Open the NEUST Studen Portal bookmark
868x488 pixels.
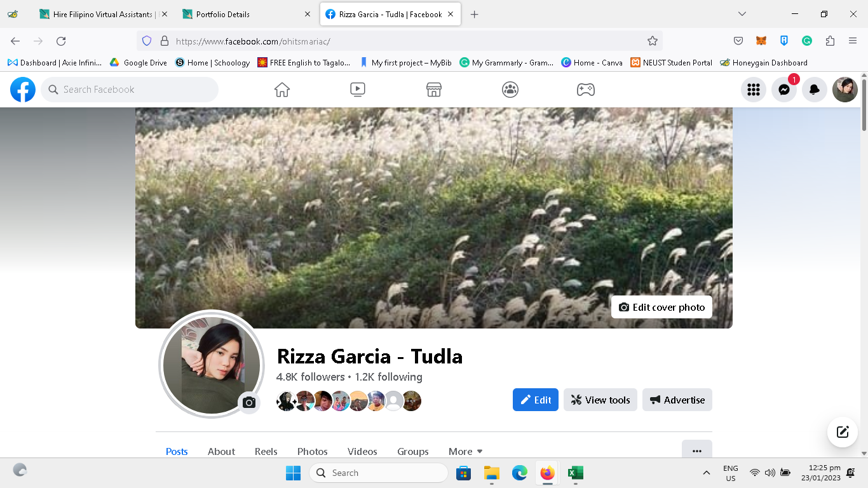coord(672,62)
